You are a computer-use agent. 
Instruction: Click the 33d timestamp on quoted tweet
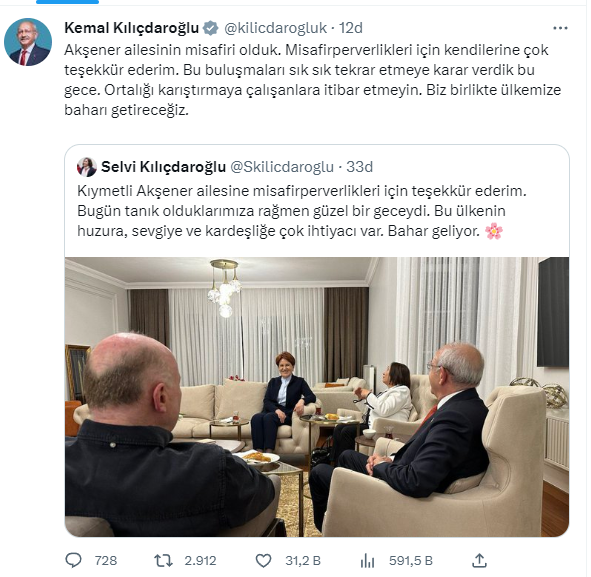(x=359, y=167)
